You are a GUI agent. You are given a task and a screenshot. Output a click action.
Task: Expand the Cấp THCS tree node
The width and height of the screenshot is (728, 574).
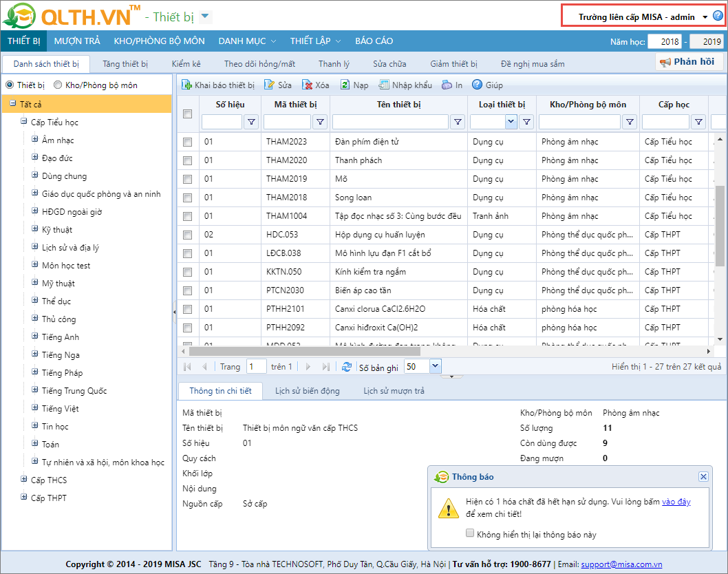(23, 479)
